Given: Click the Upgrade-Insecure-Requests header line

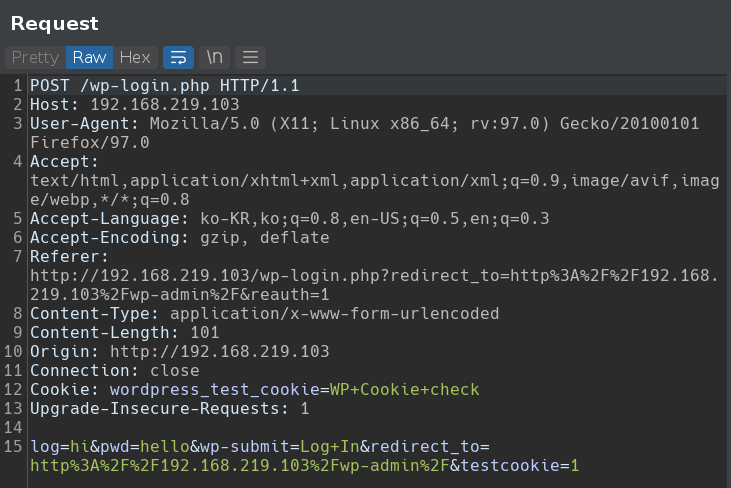Looking at the screenshot, I should tap(170, 409).
